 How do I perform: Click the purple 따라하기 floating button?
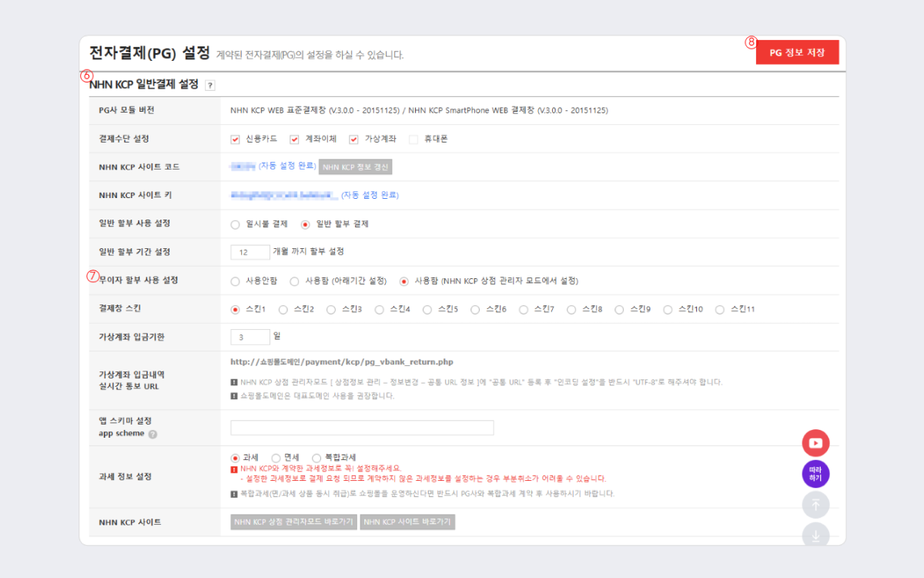pos(815,474)
